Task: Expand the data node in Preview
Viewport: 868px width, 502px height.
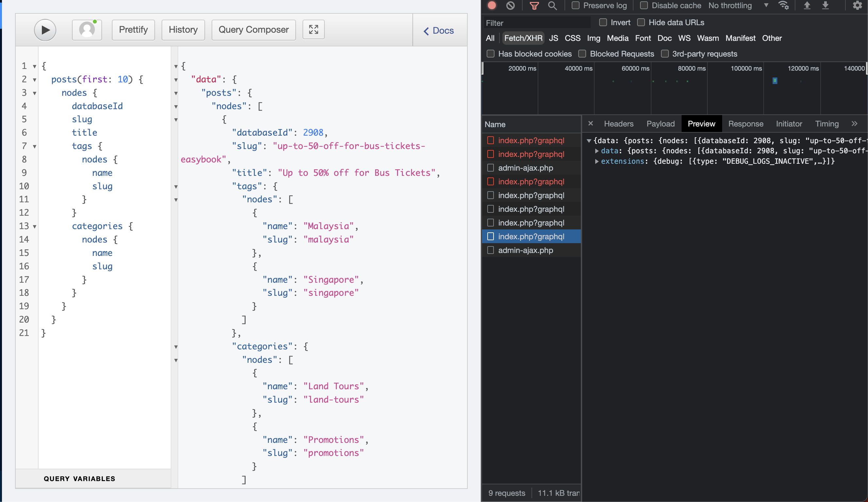Action: (597, 151)
